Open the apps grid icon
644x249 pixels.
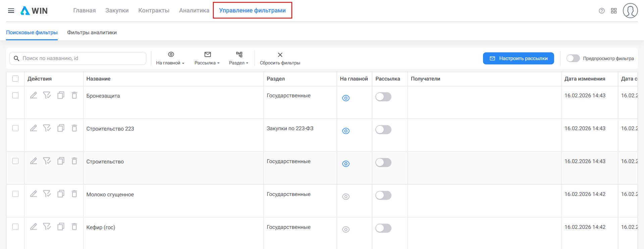coord(614,11)
